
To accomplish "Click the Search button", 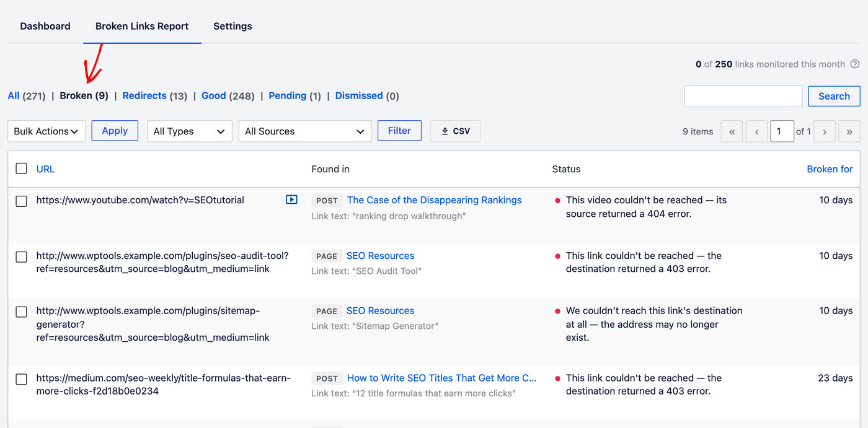I will click(x=834, y=96).
